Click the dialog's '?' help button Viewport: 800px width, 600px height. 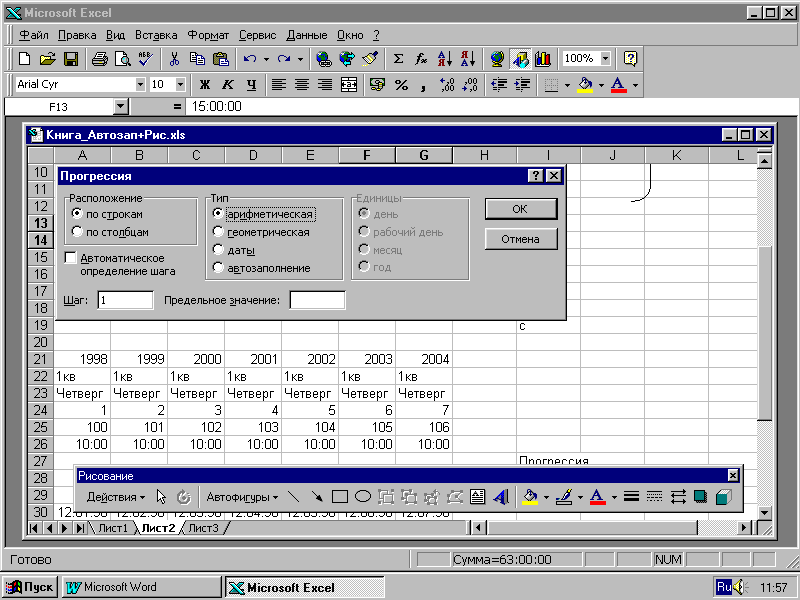[535, 176]
